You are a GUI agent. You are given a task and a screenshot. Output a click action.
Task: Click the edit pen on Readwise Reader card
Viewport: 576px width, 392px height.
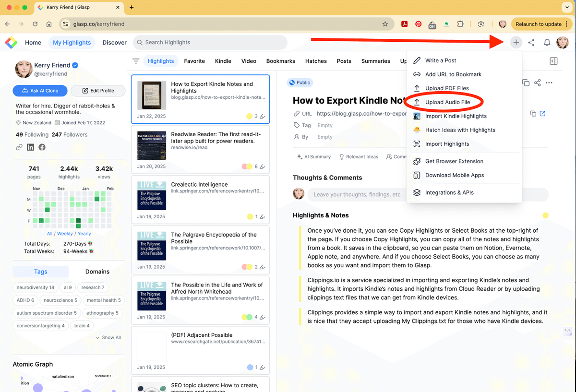click(262, 167)
